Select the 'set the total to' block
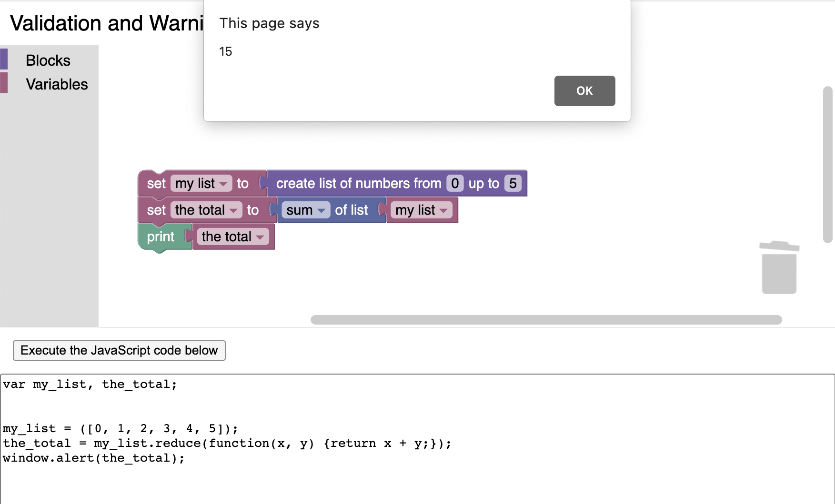The height and width of the screenshot is (504, 835). [x=155, y=210]
